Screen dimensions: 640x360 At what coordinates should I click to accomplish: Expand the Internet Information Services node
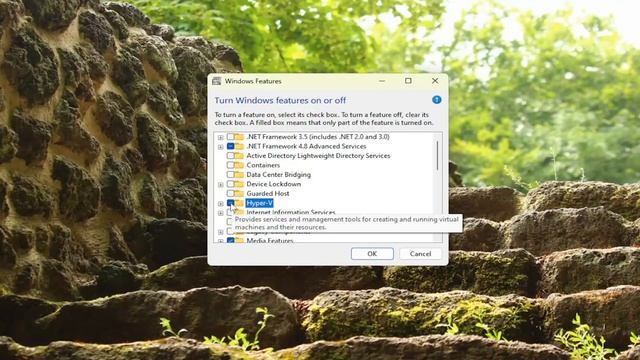pyautogui.click(x=220, y=213)
